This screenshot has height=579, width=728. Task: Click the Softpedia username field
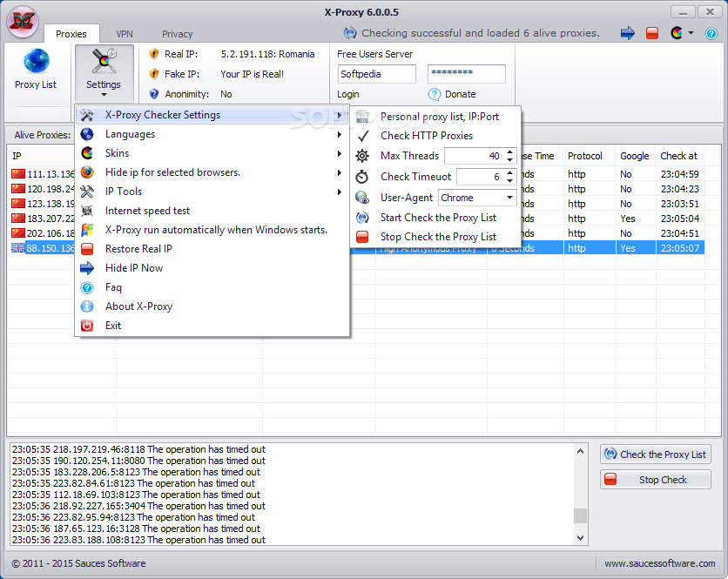[376, 74]
